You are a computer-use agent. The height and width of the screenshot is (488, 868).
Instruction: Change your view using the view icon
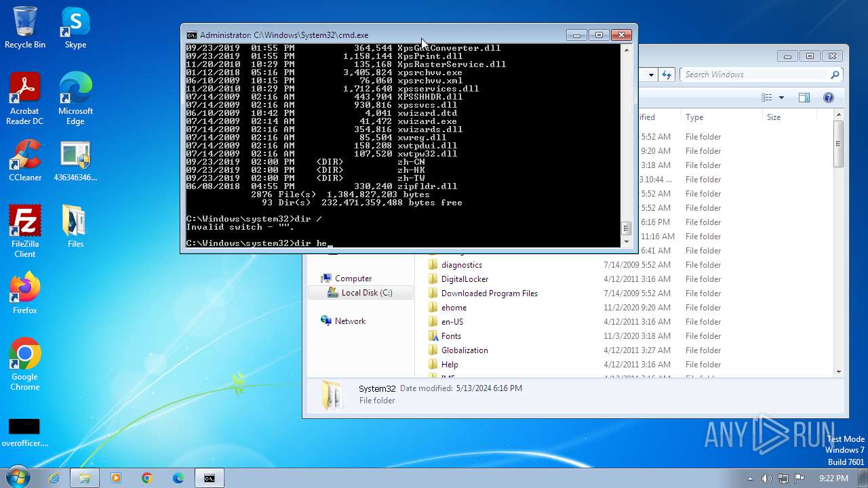click(x=767, y=98)
